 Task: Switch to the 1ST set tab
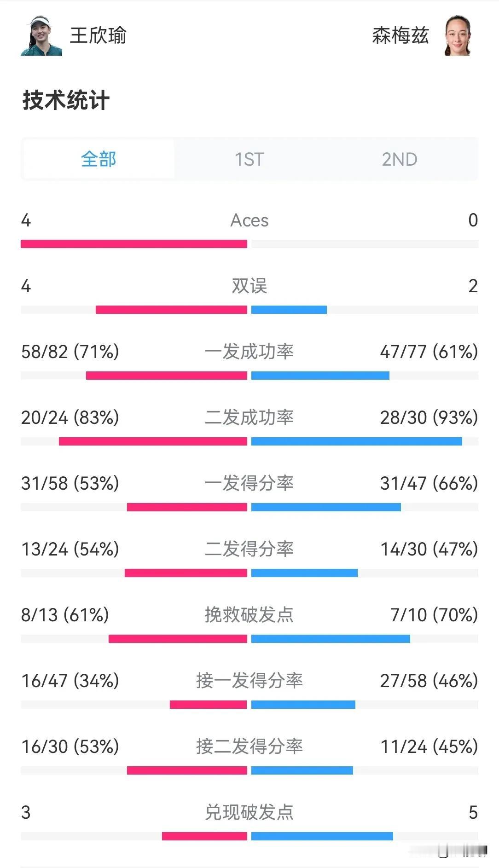[x=249, y=159]
